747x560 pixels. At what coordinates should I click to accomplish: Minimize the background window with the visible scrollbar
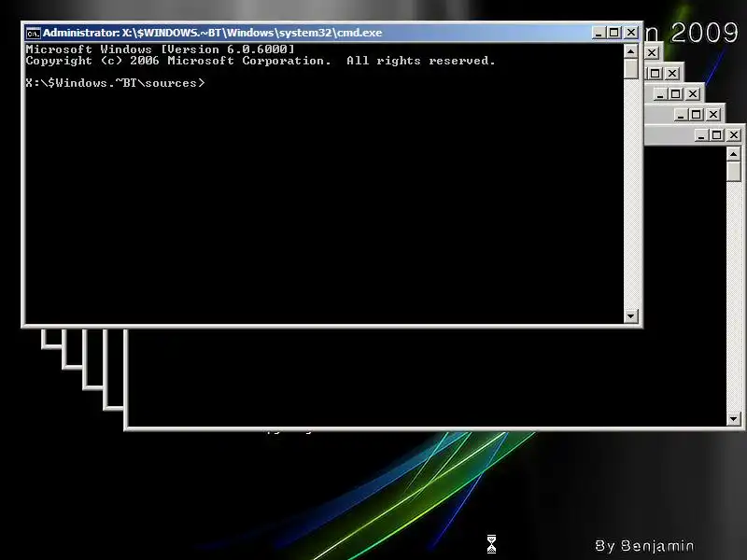pyautogui.click(x=701, y=134)
